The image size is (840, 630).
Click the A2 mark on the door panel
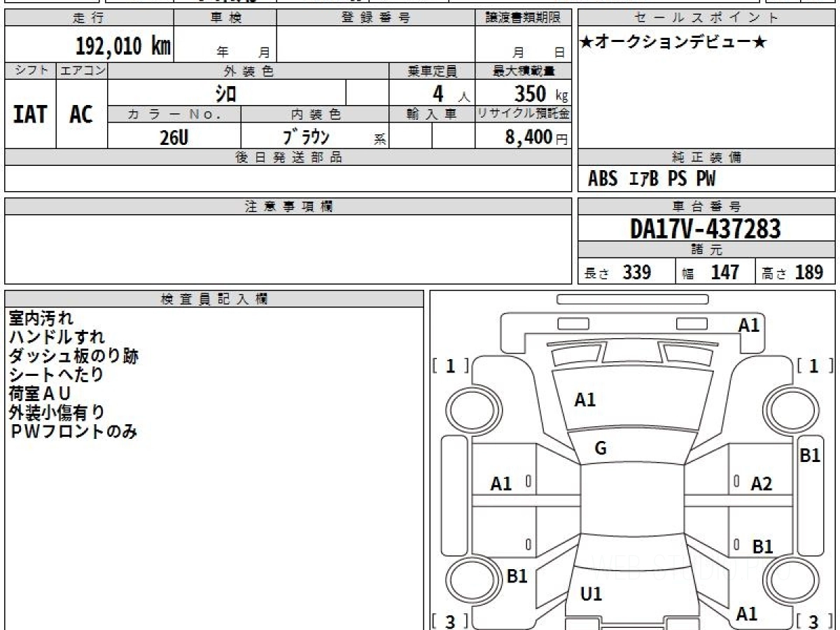click(x=762, y=483)
